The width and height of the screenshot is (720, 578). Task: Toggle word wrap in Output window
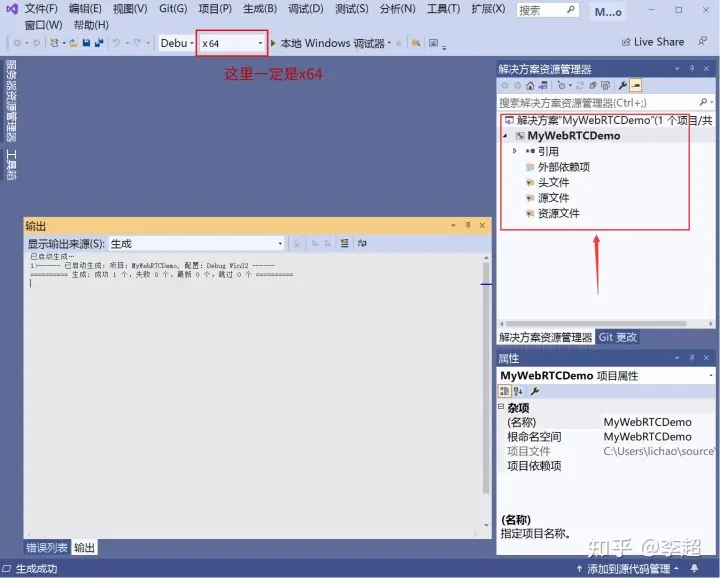coord(362,243)
